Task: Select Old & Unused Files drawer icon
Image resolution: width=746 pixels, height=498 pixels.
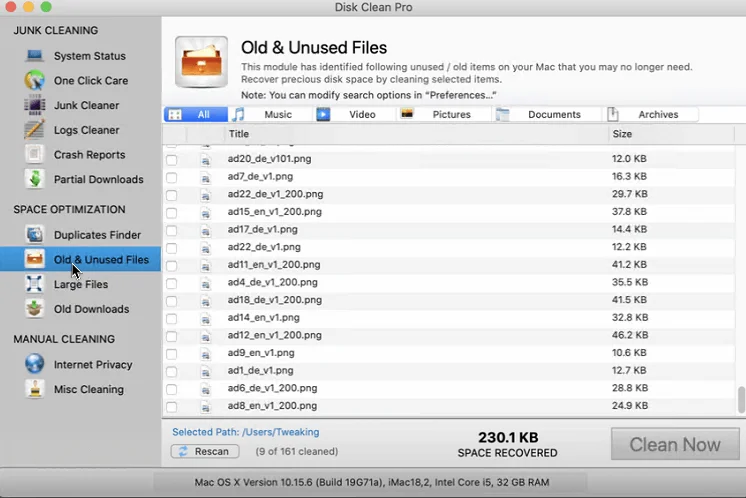Action: point(34,259)
